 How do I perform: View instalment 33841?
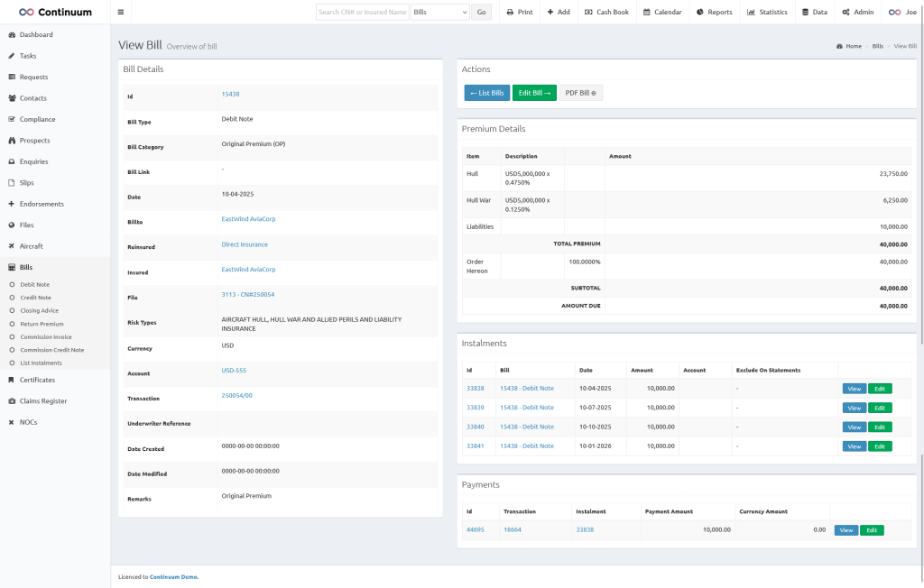tap(855, 446)
